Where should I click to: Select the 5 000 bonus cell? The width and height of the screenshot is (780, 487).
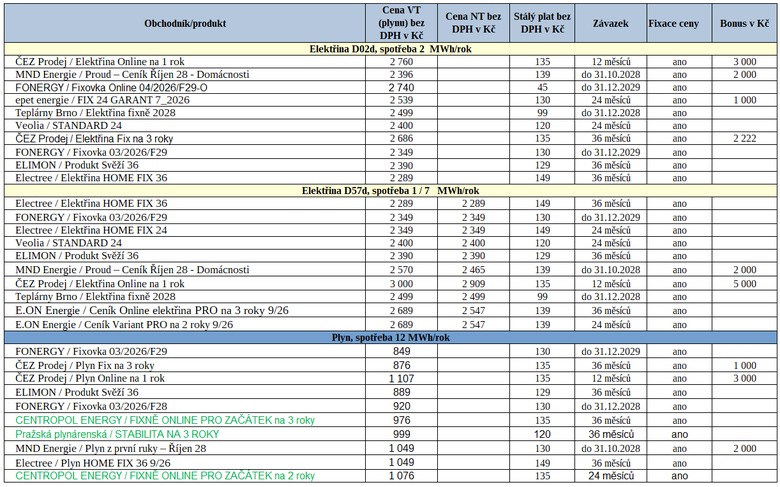click(x=744, y=284)
